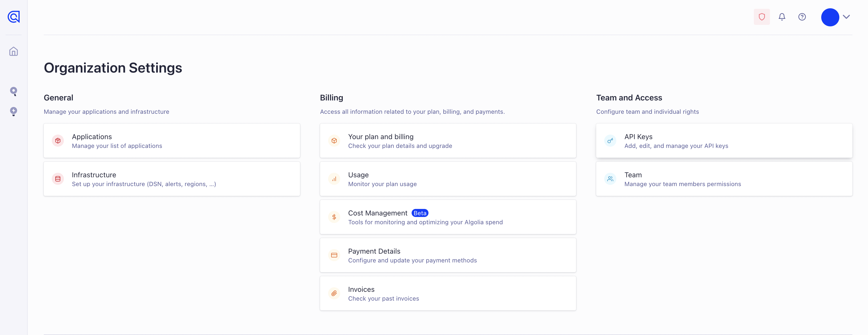Image resolution: width=868 pixels, height=335 pixels.
Task: Click the Infrastructure database icon
Action: tap(58, 179)
